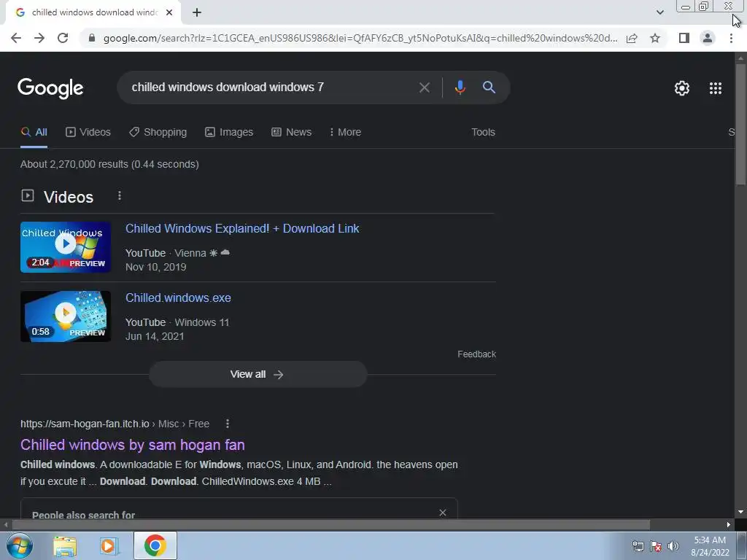The height and width of the screenshot is (560, 747).
Task: Click the vertical scrollbar thumb
Action: [x=740, y=125]
